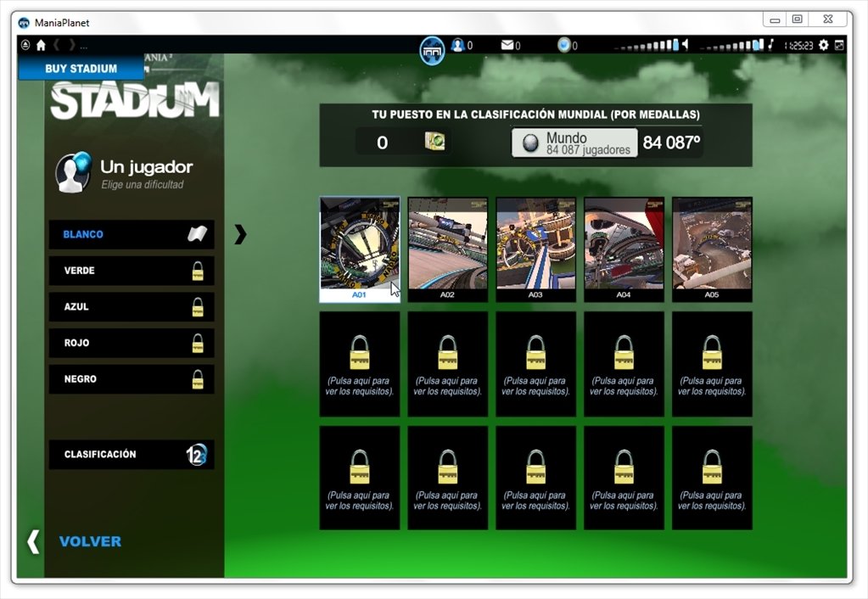Select the locked VERDE difficulty
The height and width of the screenshot is (599, 868).
(132, 270)
